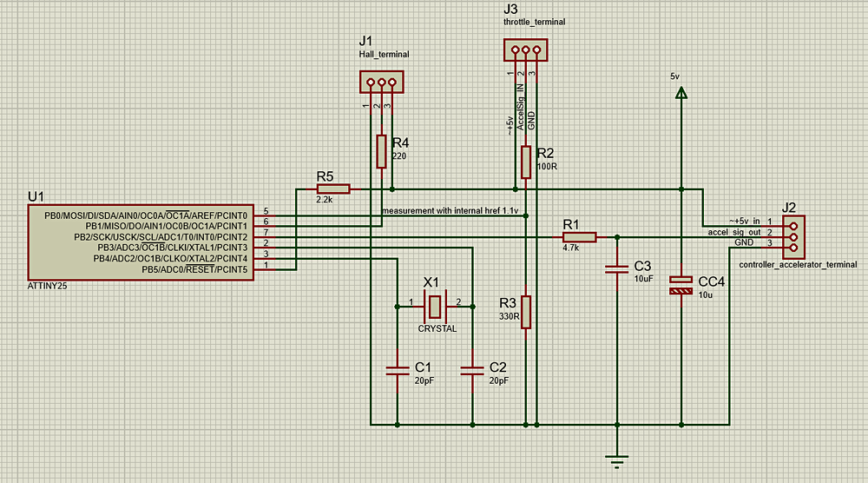This screenshot has width=868, height=483.
Task: Select the controller_accelerator_terminal label
Action: pyautogui.click(x=797, y=264)
